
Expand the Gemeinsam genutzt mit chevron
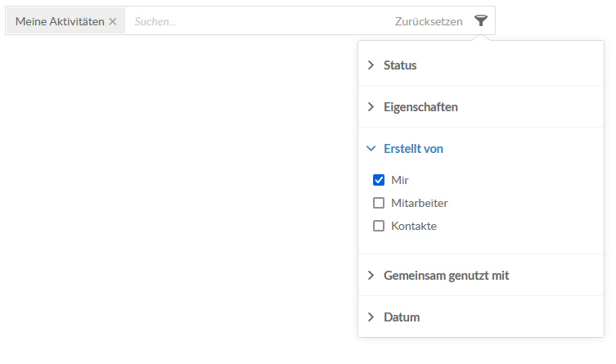pos(371,276)
